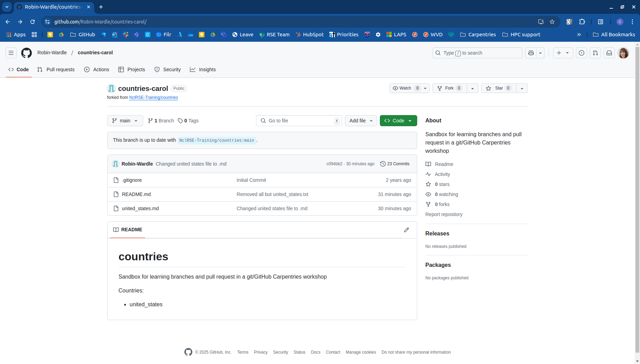Edit the README using the pencil icon
This screenshot has width=640, height=364.
406,230
